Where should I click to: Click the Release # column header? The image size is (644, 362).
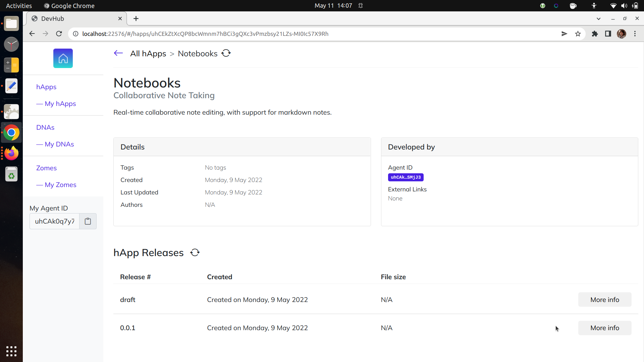pyautogui.click(x=136, y=277)
